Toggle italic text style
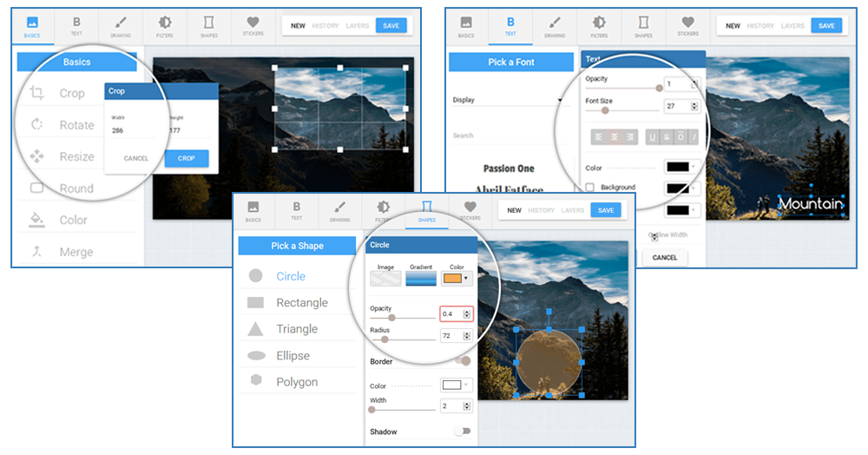868x455 pixels. tap(694, 136)
